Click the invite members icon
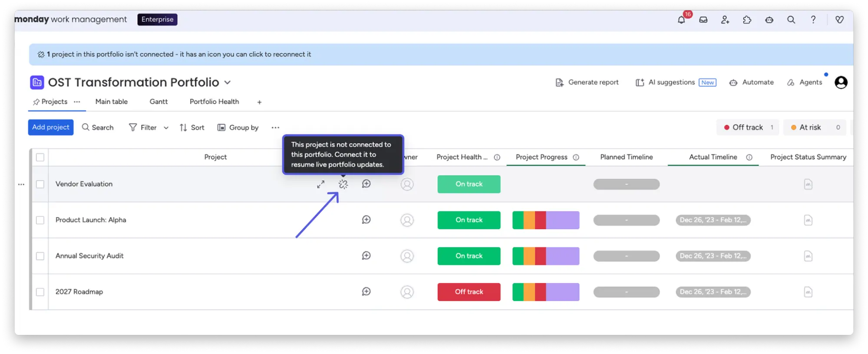The width and height of the screenshot is (868, 354). click(x=725, y=20)
